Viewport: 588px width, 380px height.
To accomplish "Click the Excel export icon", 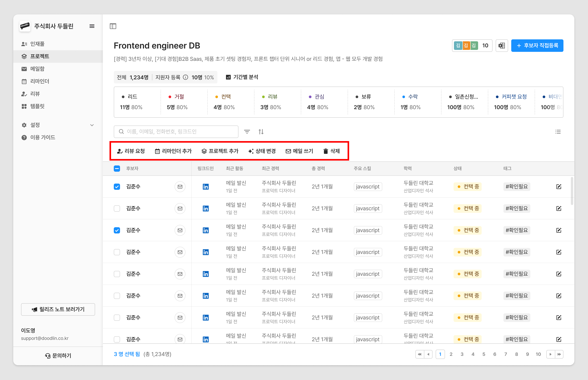I will 501,46.
